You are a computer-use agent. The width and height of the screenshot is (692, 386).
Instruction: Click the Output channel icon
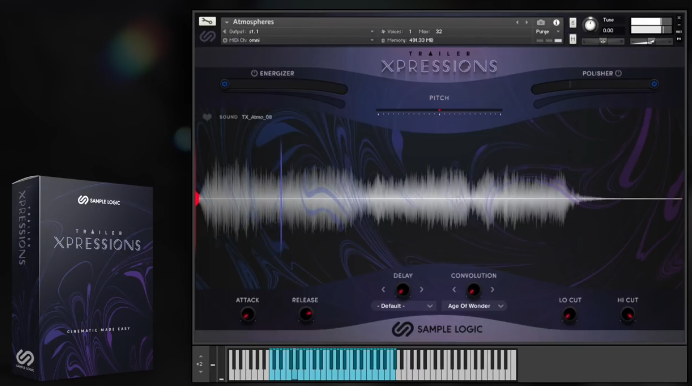point(225,31)
